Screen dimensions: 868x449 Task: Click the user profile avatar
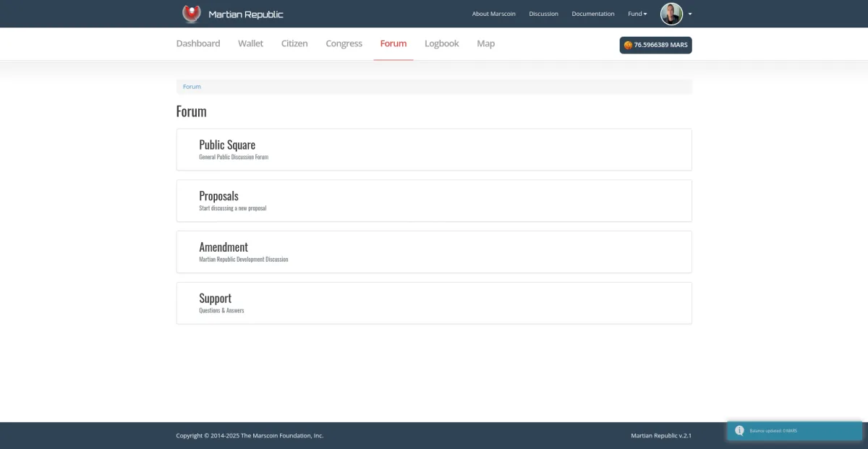(671, 14)
